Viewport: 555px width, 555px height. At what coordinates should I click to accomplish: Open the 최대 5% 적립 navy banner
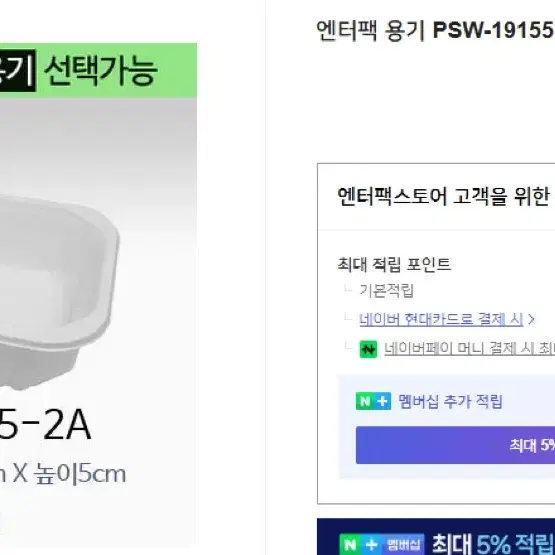pyautogui.click(x=436, y=537)
